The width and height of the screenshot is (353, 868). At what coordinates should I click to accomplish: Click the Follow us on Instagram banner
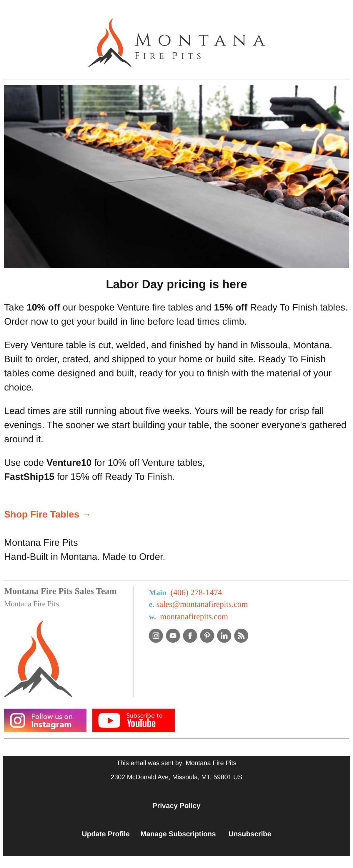tap(45, 720)
